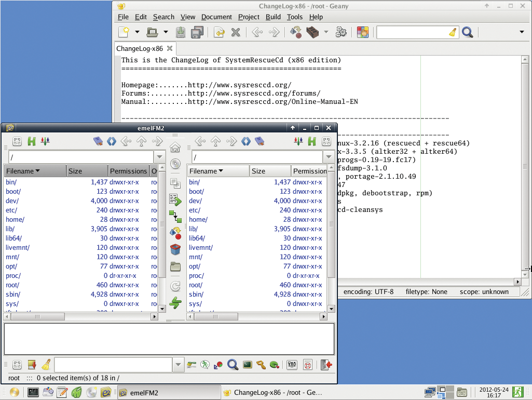Click the Geany toolbar search field
This screenshot has height=400, width=532.
click(412, 32)
